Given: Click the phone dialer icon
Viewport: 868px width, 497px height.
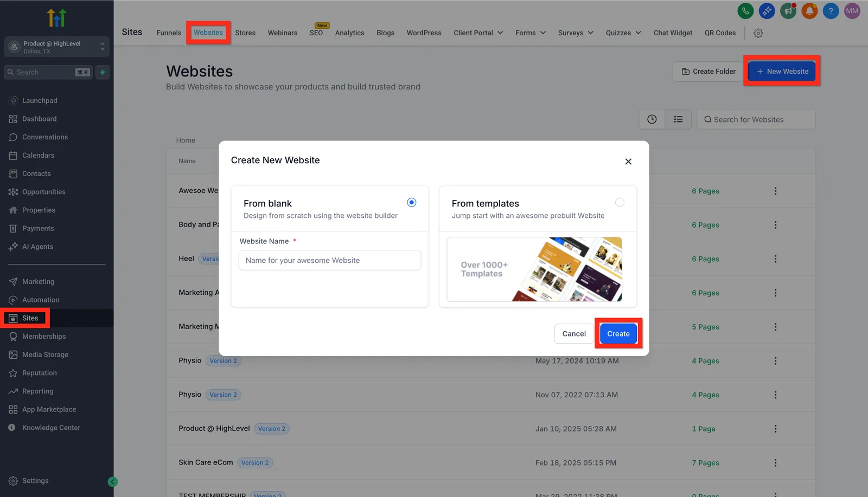Looking at the screenshot, I should 745,11.
